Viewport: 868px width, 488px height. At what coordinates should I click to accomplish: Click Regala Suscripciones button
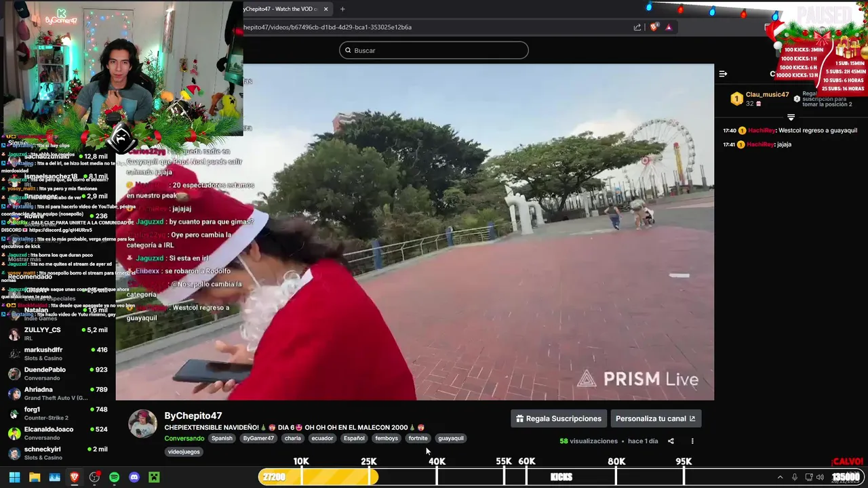click(559, 419)
